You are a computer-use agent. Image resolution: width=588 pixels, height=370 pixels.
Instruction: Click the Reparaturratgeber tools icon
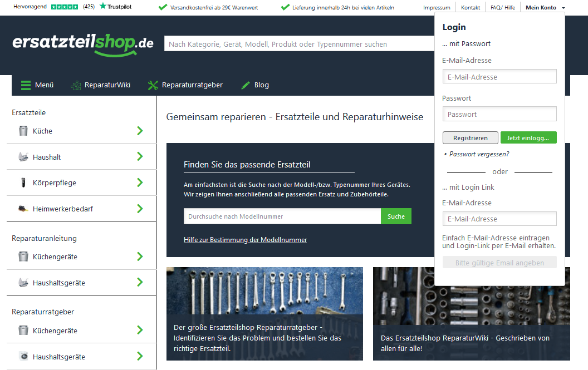(x=153, y=85)
